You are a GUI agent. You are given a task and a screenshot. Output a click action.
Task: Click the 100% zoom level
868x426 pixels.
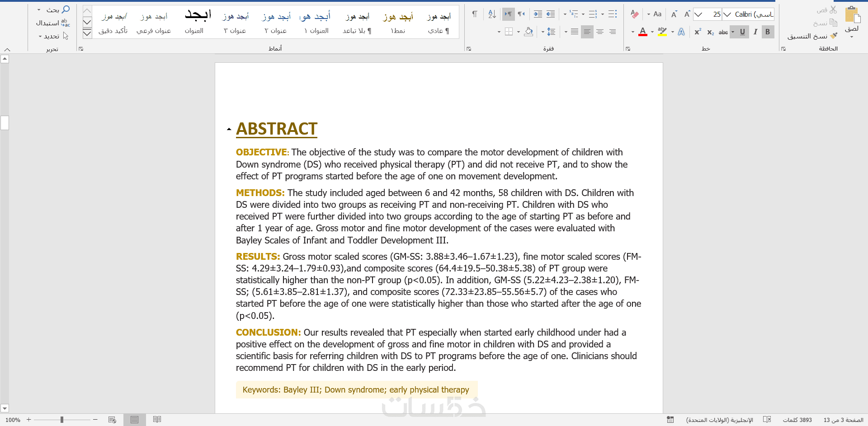pyautogui.click(x=13, y=420)
